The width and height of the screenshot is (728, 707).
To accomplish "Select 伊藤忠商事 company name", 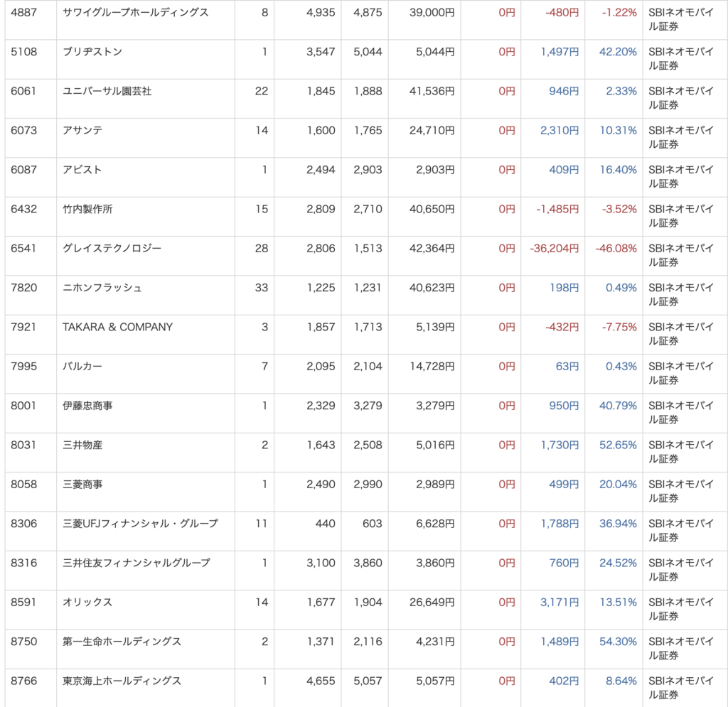I will [87, 406].
